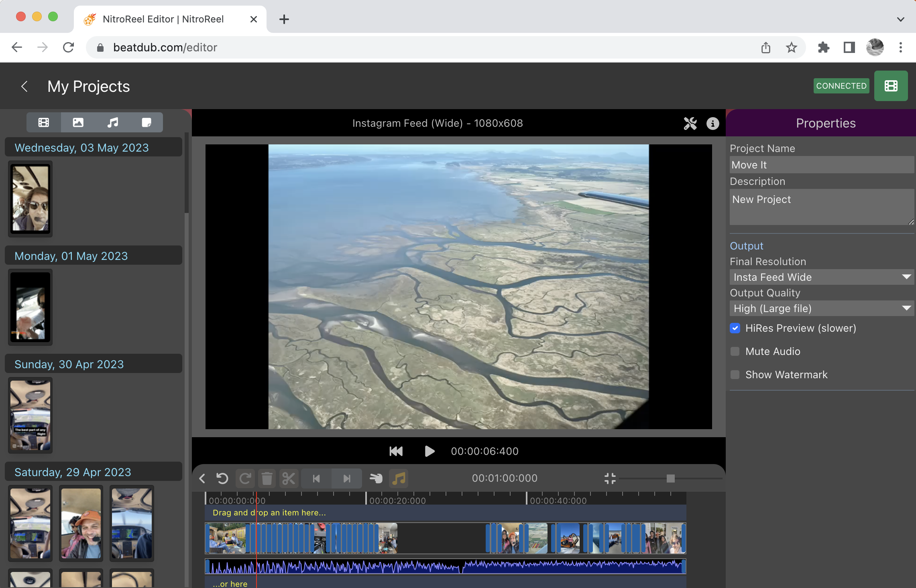916x588 pixels.
Task: Redo the timeline action
Action: click(x=245, y=479)
